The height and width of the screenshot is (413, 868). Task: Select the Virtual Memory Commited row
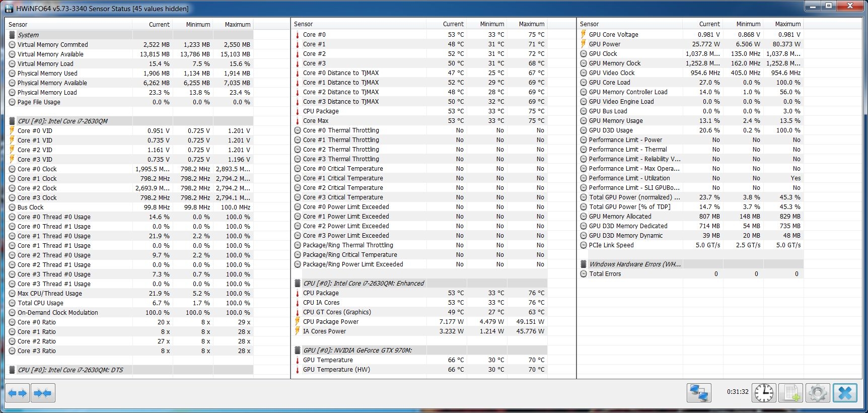[x=130, y=45]
